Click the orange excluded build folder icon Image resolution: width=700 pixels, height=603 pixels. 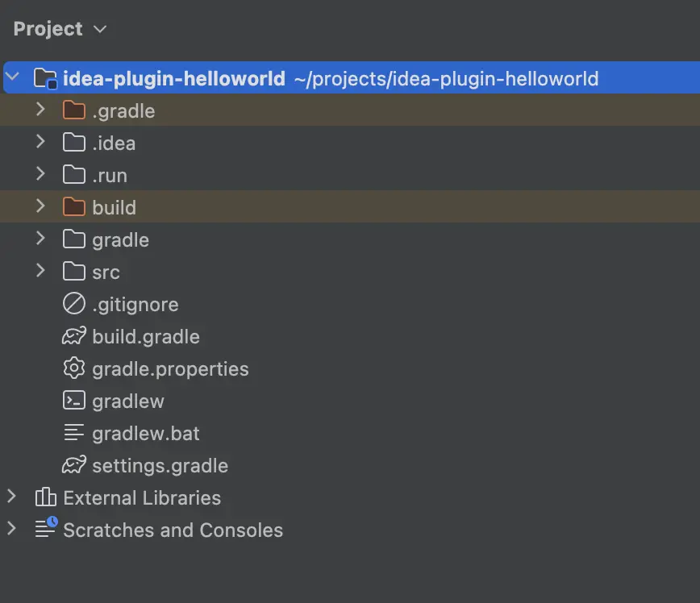(73, 207)
